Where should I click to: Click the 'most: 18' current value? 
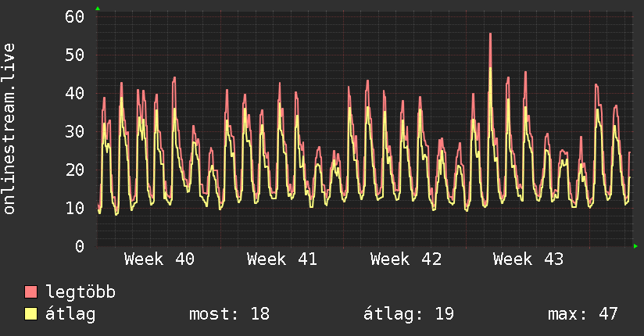click(229, 314)
